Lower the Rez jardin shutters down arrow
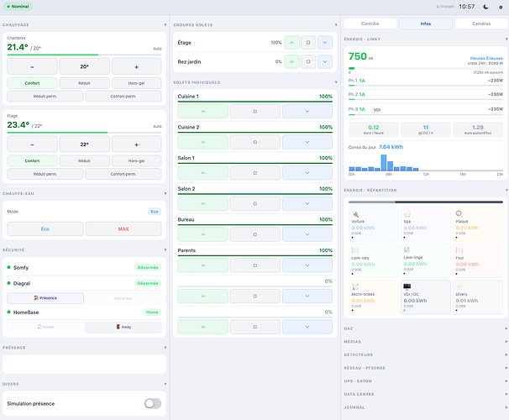 click(x=325, y=61)
